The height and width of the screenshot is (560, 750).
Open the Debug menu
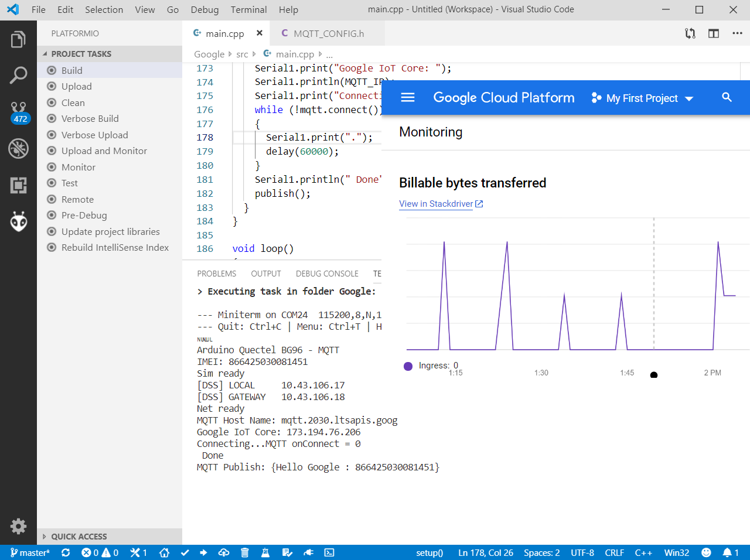pyautogui.click(x=204, y=9)
